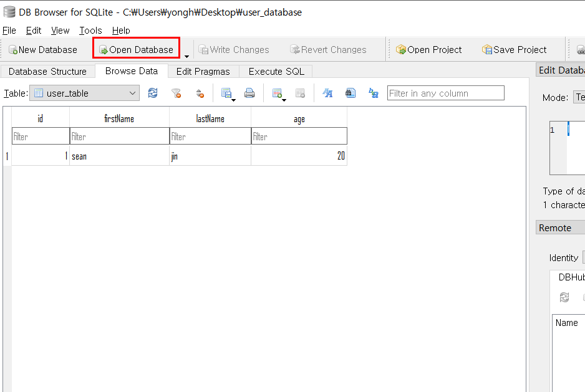Sort by the age column header
The image size is (585, 392).
click(299, 118)
